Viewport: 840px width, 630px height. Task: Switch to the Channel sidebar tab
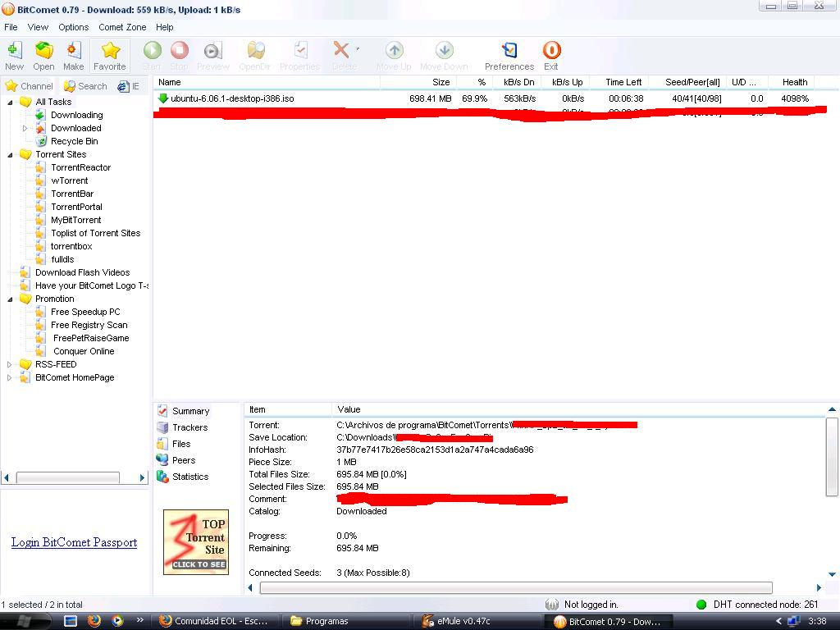click(x=30, y=86)
